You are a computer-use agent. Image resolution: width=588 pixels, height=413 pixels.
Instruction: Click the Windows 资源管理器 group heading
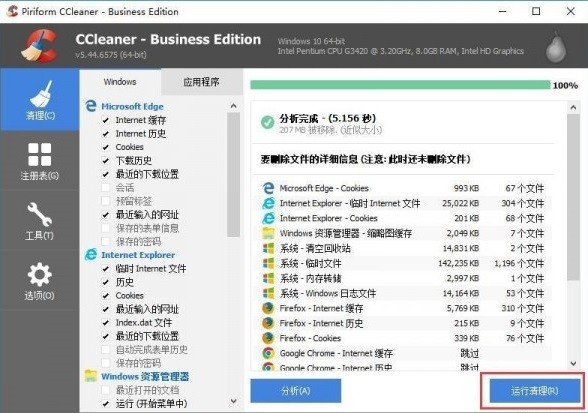(145, 376)
